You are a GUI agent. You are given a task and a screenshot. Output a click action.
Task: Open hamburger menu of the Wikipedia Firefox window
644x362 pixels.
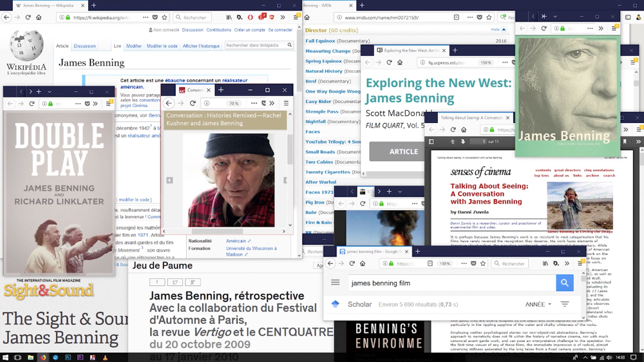tap(296, 17)
